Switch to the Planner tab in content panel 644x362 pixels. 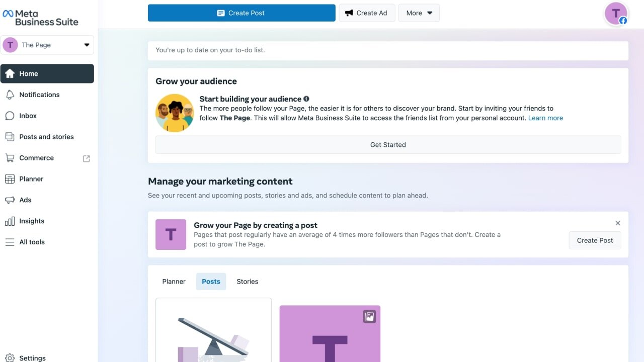click(x=174, y=282)
